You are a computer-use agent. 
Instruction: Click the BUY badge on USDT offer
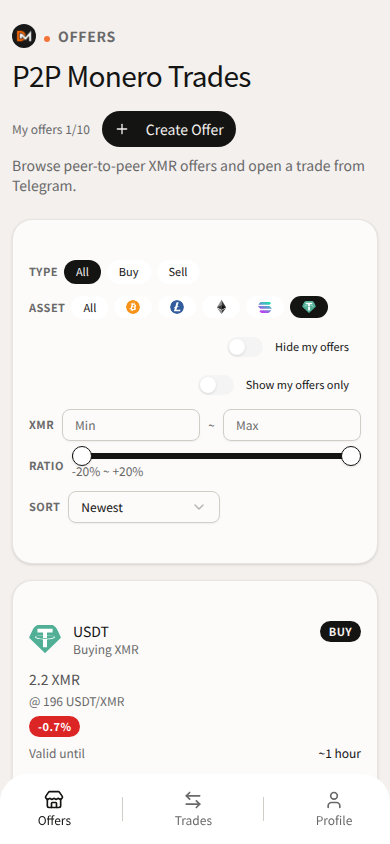(341, 632)
